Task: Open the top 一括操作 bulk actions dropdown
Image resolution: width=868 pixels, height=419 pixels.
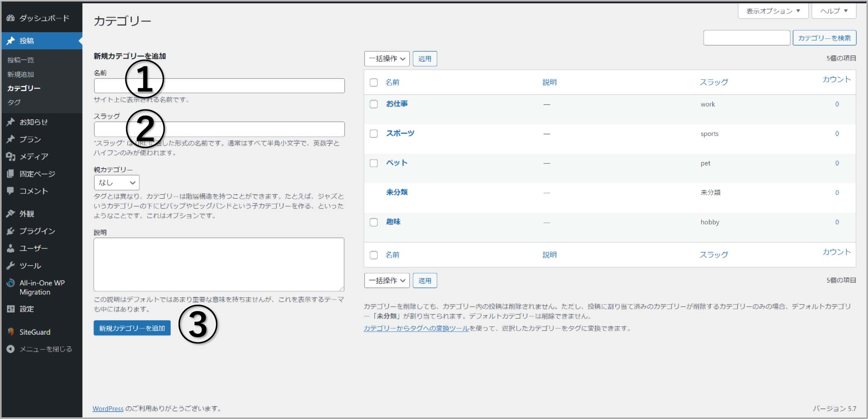Action: click(387, 59)
